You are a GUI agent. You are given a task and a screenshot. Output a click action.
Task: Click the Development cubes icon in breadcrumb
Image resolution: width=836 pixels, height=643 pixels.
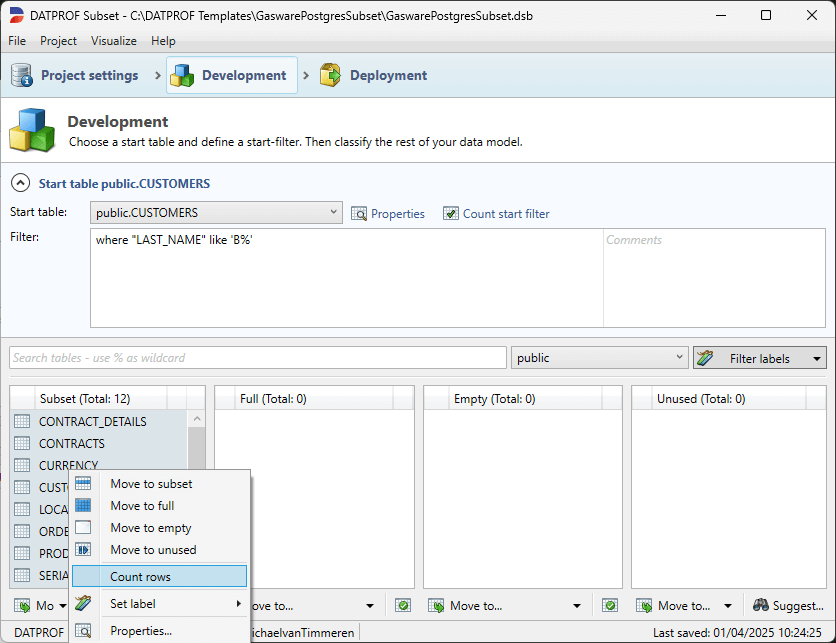(x=182, y=75)
